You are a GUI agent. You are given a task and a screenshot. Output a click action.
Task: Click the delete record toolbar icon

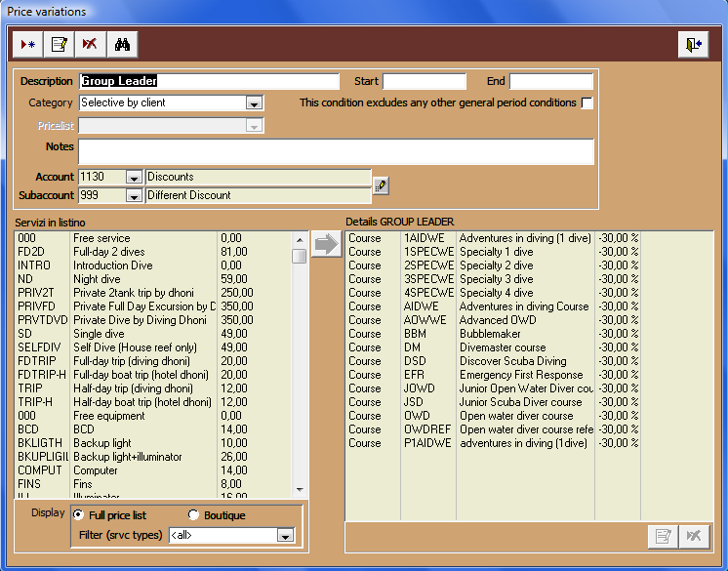pyautogui.click(x=91, y=44)
